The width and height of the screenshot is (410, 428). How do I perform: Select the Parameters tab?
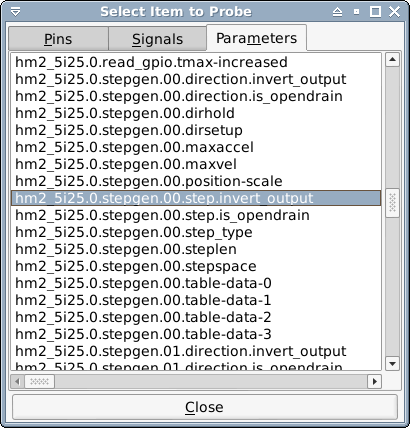tap(256, 38)
